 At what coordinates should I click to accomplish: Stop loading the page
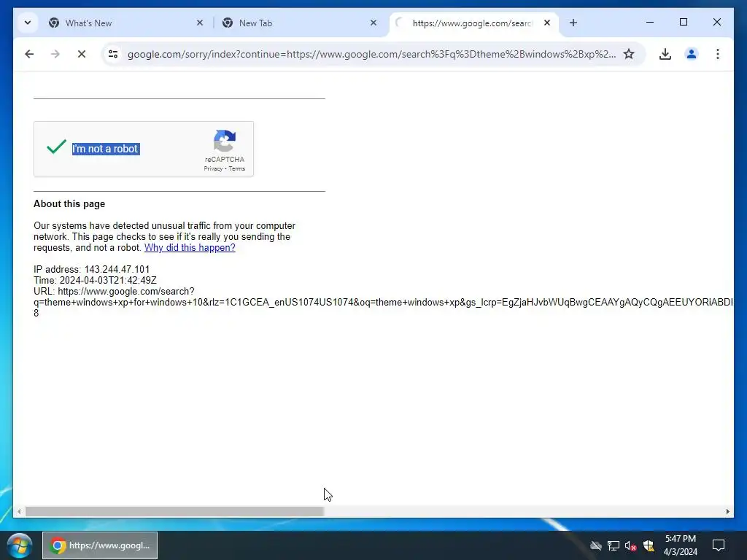point(82,54)
